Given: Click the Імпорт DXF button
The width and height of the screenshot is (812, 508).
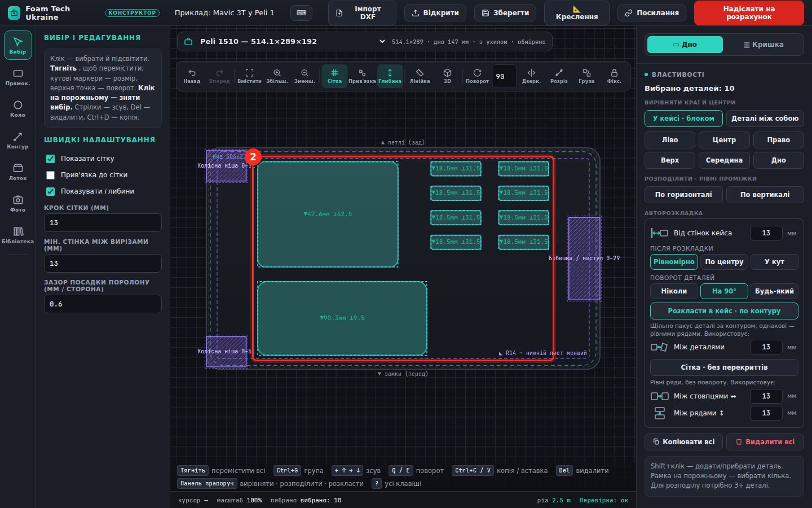Looking at the screenshot, I should pyautogui.click(x=362, y=13).
